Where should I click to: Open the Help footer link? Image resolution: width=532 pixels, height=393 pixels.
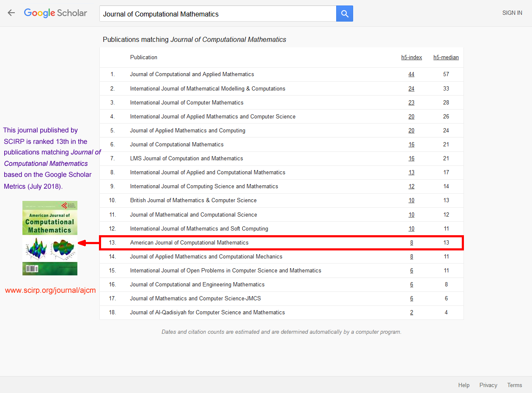(x=463, y=385)
